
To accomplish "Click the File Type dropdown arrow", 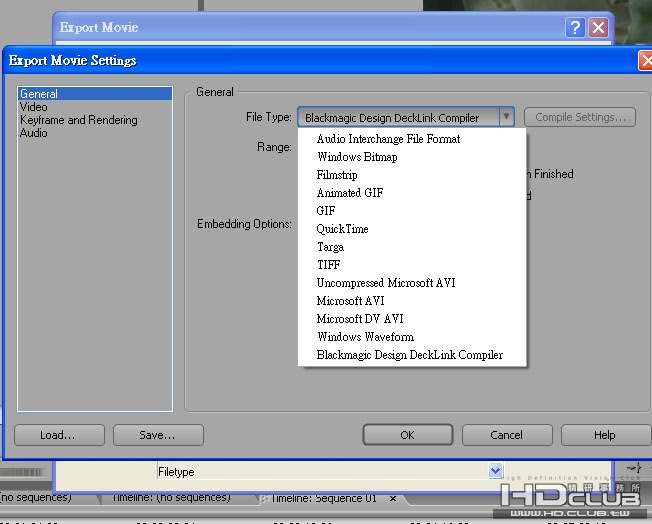I will tap(506, 117).
